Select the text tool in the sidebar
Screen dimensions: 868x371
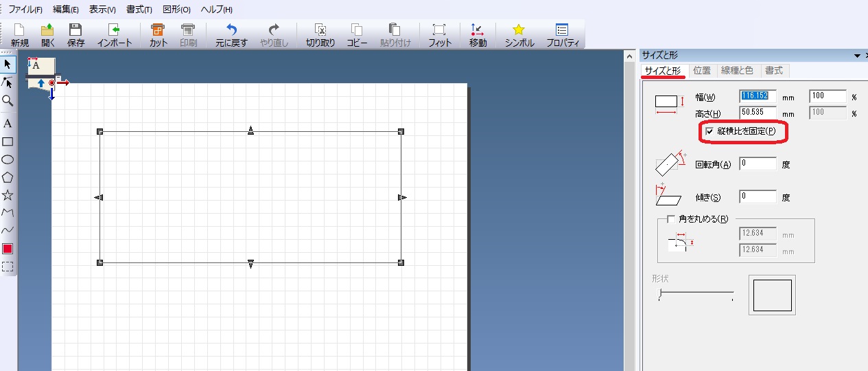coord(8,124)
